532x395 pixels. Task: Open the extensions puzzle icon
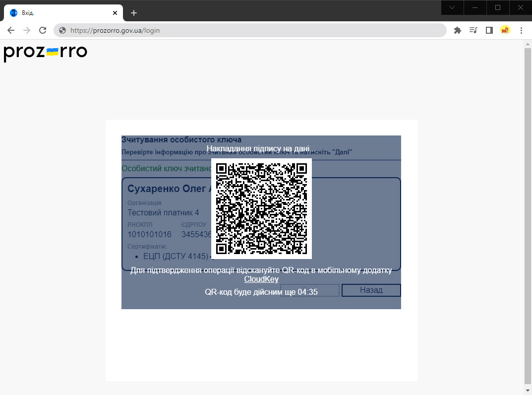[x=458, y=31]
